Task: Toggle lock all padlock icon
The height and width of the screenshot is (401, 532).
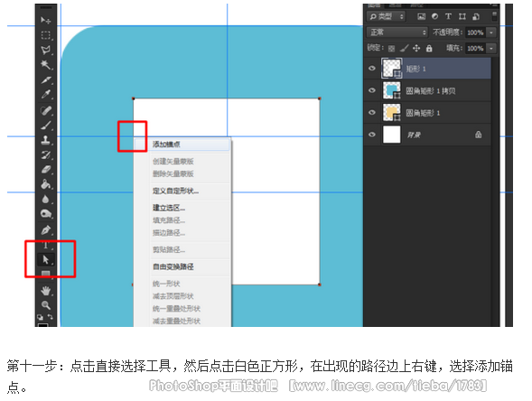Action: [x=429, y=48]
